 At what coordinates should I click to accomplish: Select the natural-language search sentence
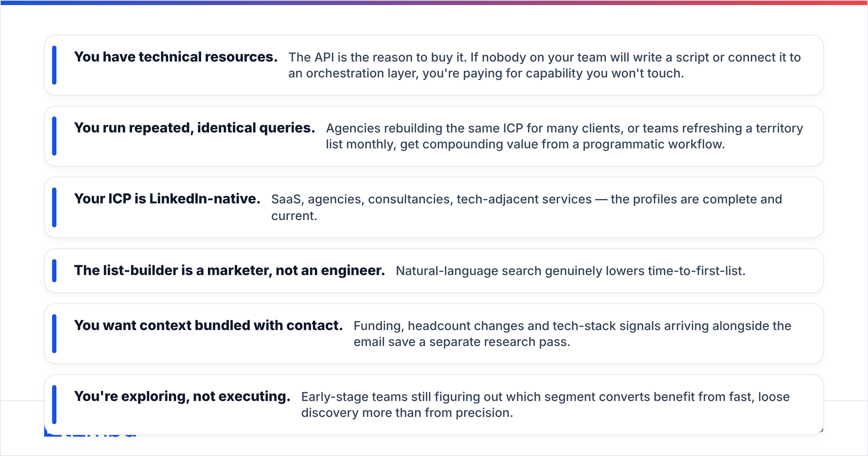[571, 271]
